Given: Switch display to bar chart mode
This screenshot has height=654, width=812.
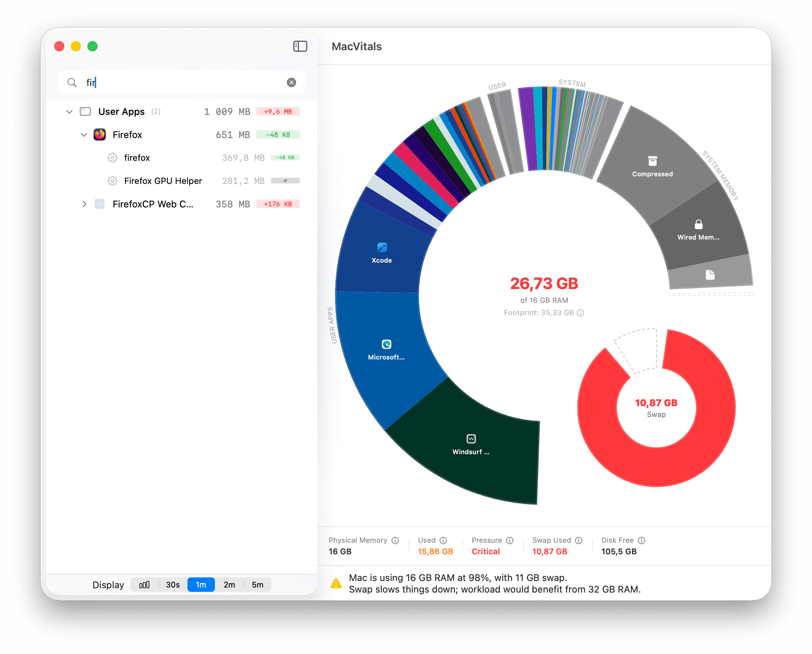Looking at the screenshot, I should (144, 584).
